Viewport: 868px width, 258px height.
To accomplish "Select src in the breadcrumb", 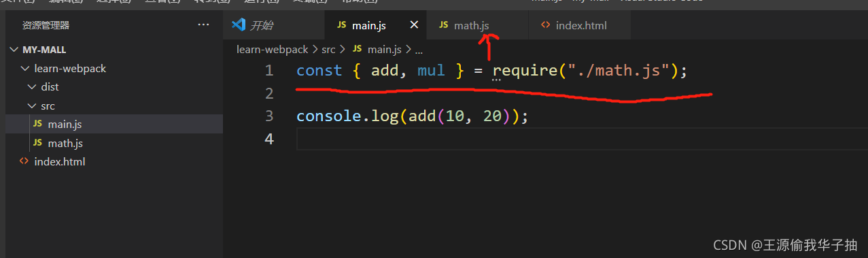I will point(329,49).
